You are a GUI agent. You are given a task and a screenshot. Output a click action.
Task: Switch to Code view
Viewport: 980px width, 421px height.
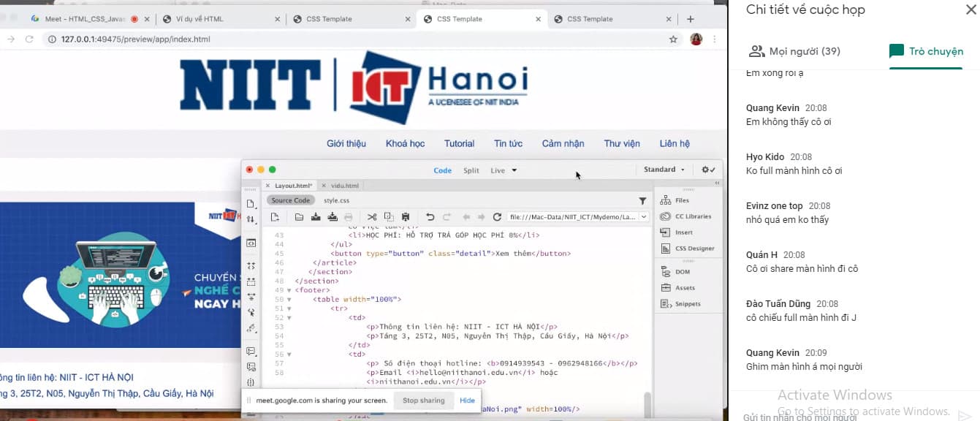(442, 170)
